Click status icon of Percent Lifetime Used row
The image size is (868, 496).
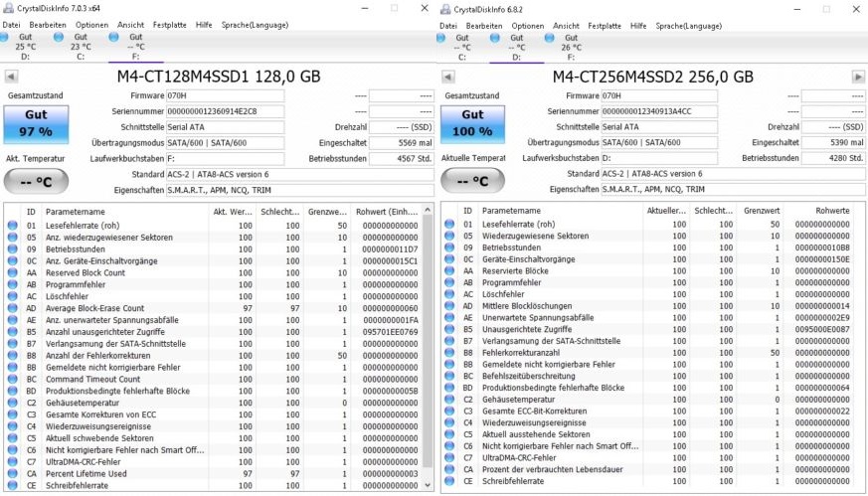[x=12, y=474]
